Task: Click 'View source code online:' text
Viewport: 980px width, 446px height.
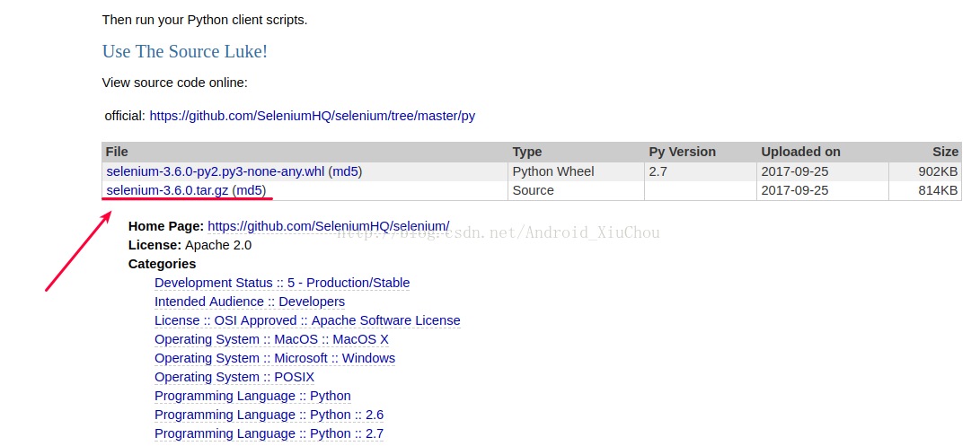Action: (175, 83)
